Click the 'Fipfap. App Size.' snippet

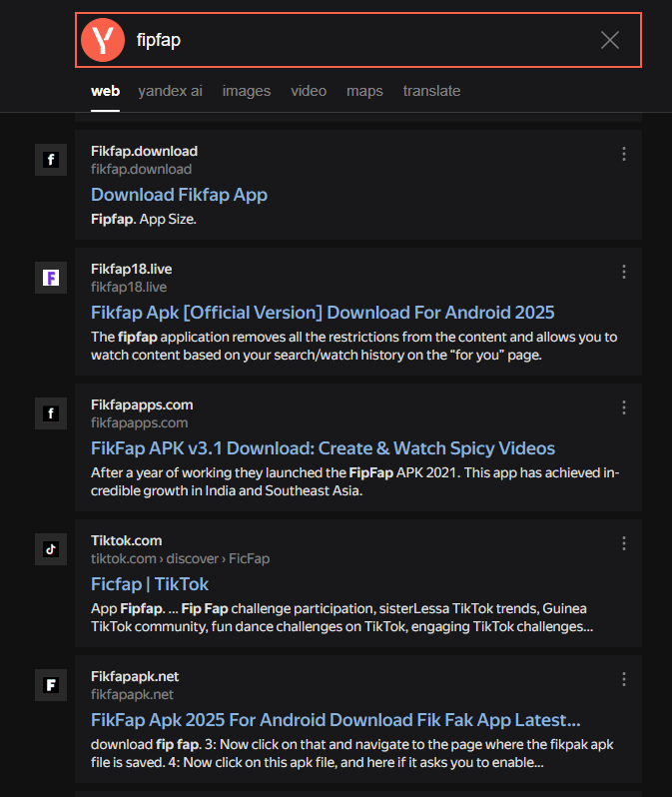[144, 219]
